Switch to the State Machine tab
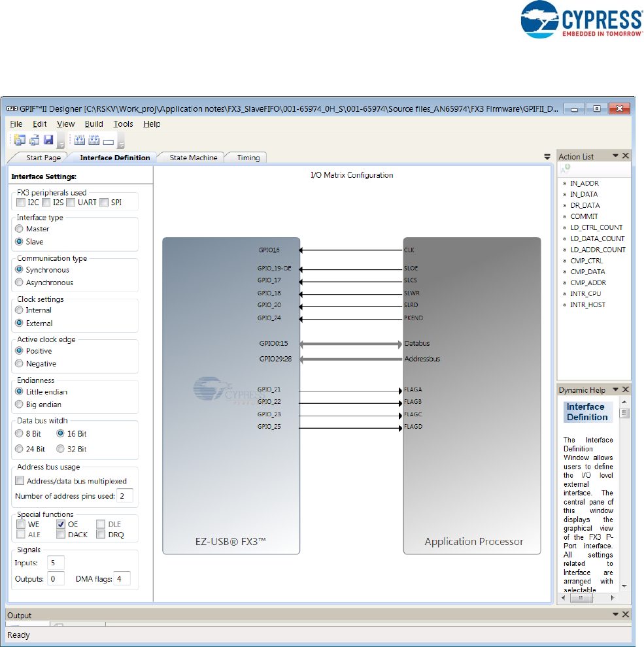 pos(194,158)
